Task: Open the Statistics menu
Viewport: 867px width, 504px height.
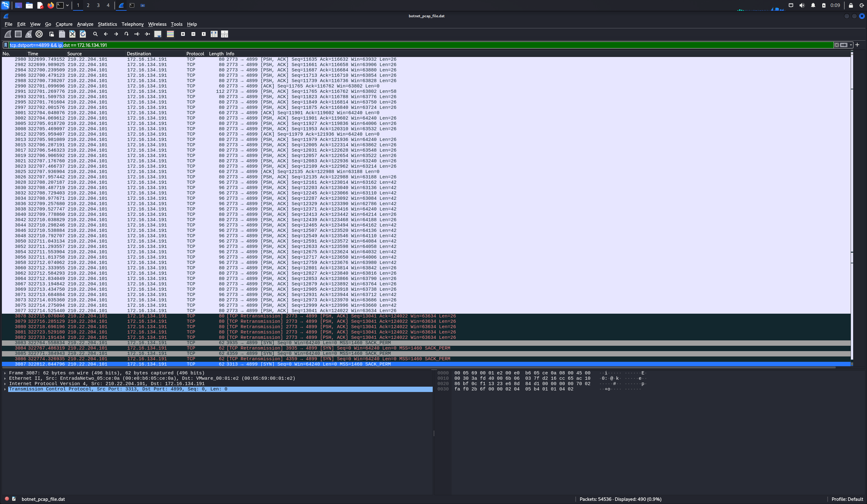Action: coord(107,24)
